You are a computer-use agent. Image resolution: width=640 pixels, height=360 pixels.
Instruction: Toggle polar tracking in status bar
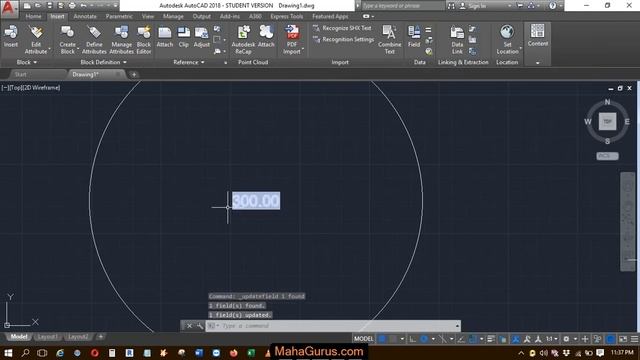click(x=424, y=339)
